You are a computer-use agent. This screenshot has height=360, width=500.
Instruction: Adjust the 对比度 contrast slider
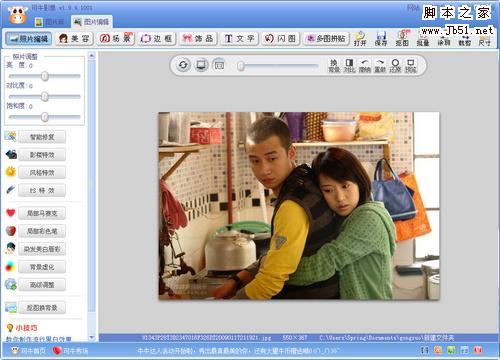coord(45,97)
